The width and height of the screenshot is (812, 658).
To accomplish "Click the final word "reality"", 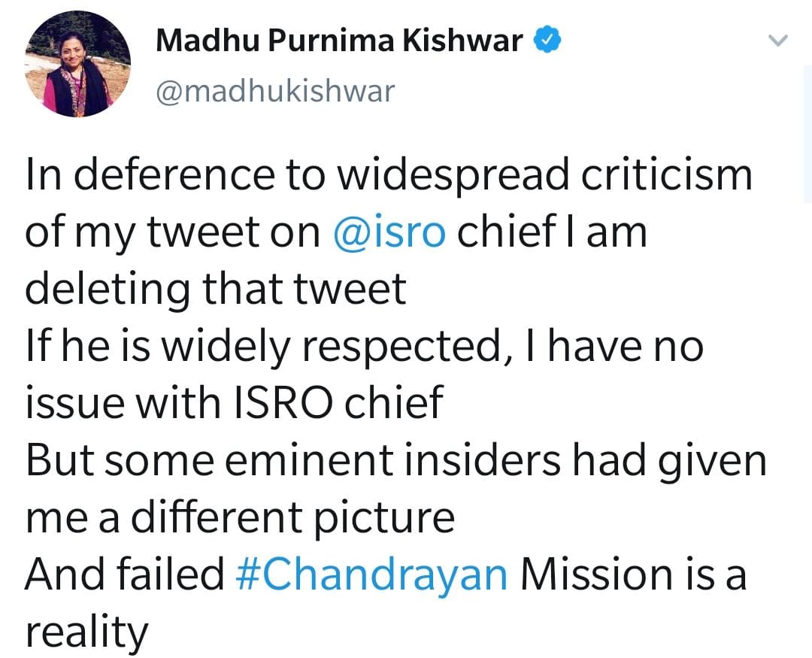I will [x=87, y=633].
